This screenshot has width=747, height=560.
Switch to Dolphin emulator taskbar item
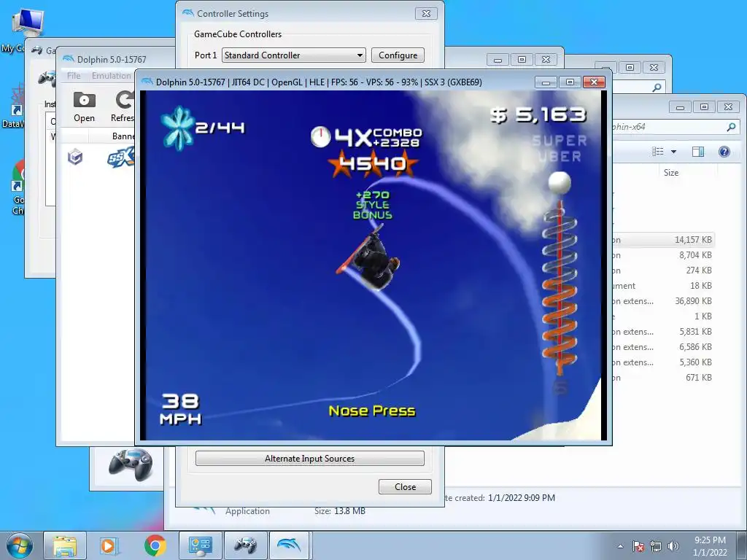tap(290, 545)
